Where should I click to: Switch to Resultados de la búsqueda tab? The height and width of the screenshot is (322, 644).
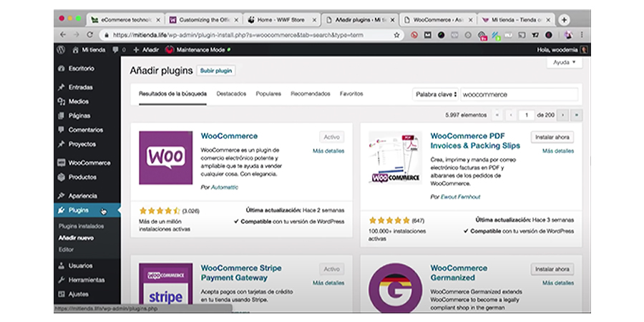[172, 94]
